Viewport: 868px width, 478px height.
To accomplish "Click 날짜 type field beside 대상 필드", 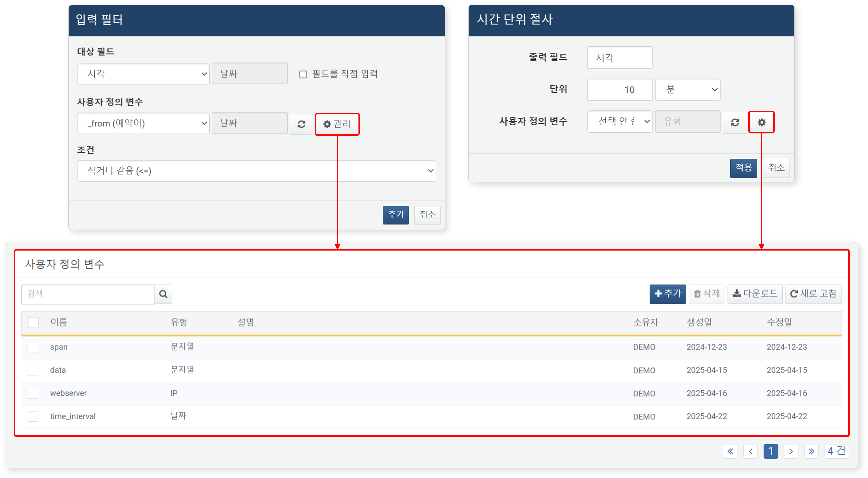I will pos(250,73).
